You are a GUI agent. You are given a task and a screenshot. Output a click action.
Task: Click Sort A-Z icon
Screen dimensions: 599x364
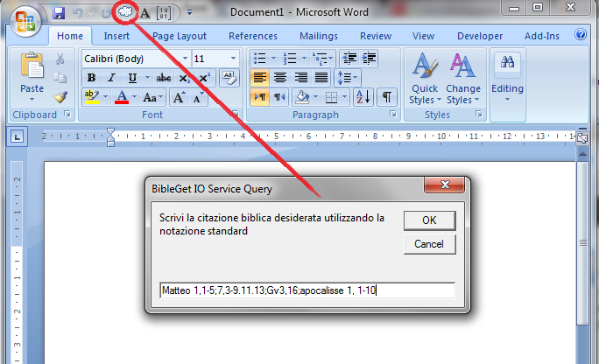pyautogui.click(x=363, y=97)
